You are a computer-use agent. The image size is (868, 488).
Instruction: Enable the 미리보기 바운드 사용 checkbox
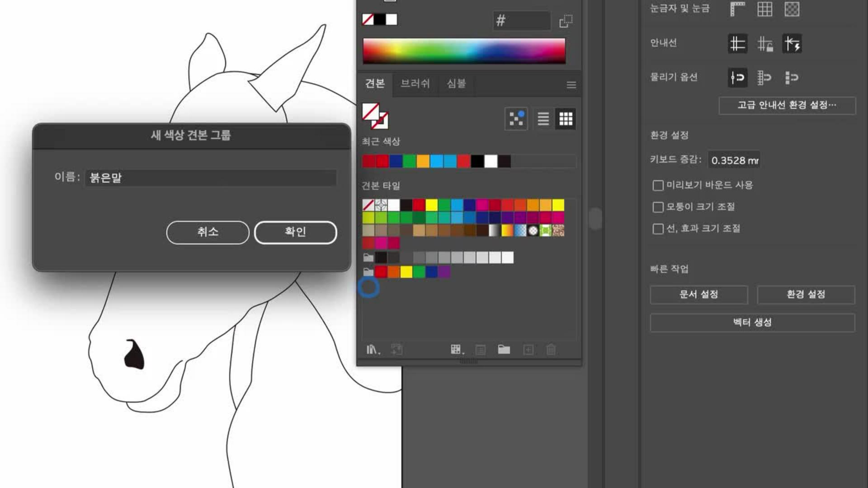coord(658,185)
